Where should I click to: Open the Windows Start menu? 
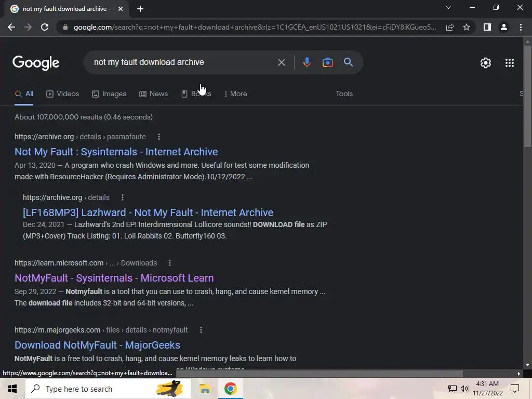coord(12,389)
